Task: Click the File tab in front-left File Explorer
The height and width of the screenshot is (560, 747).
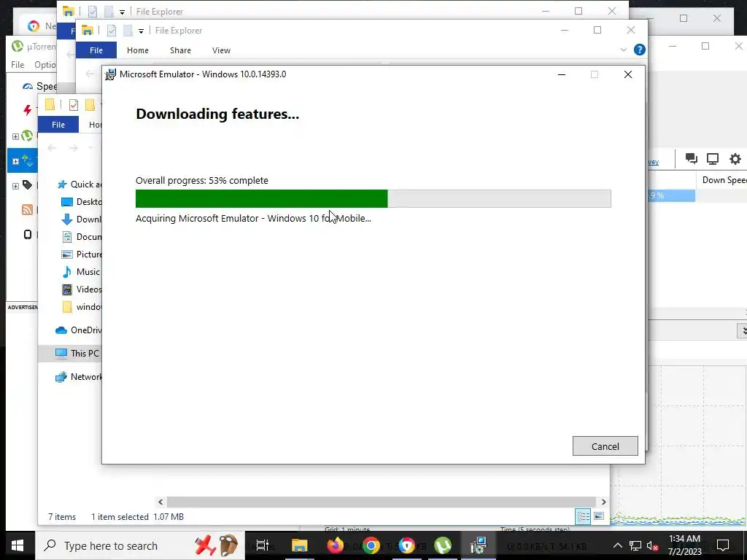Action: click(x=58, y=124)
